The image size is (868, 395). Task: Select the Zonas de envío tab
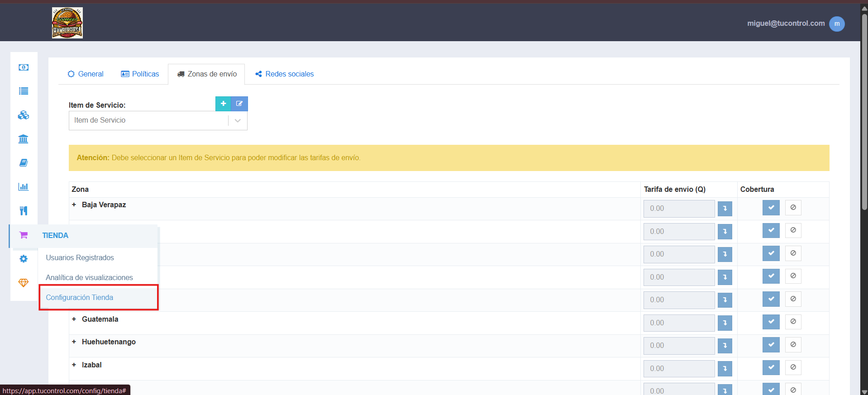pyautogui.click(x=207, y=74)
